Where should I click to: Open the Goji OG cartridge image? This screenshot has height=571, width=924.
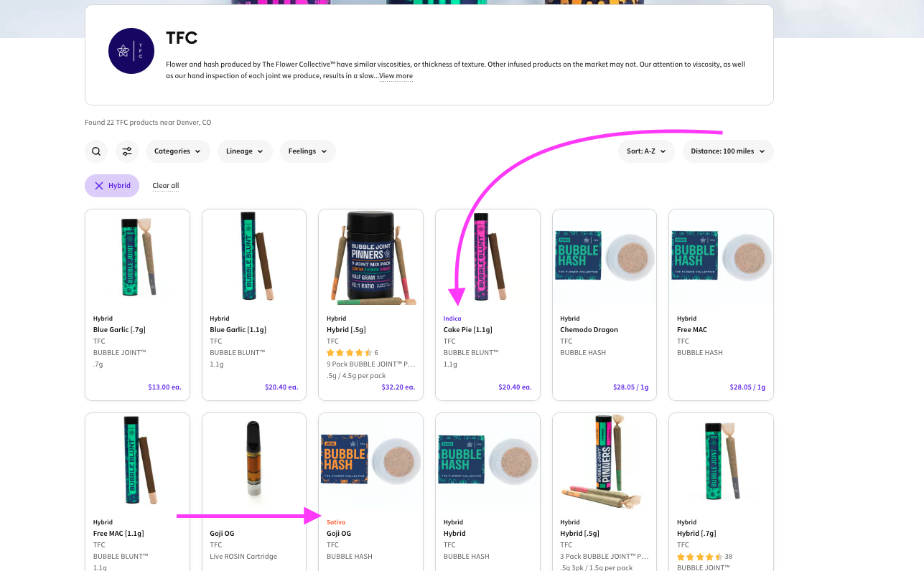(x=254, y=461)
